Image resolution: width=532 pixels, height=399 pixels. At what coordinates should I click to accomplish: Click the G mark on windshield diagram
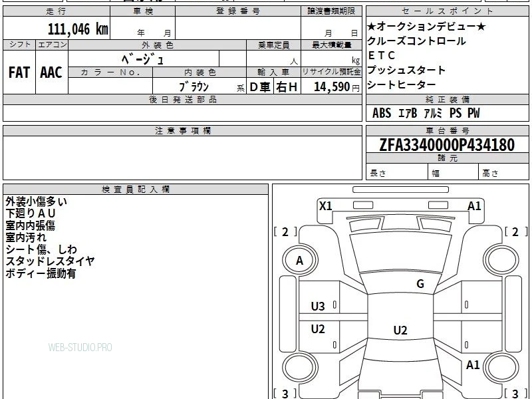420,284
